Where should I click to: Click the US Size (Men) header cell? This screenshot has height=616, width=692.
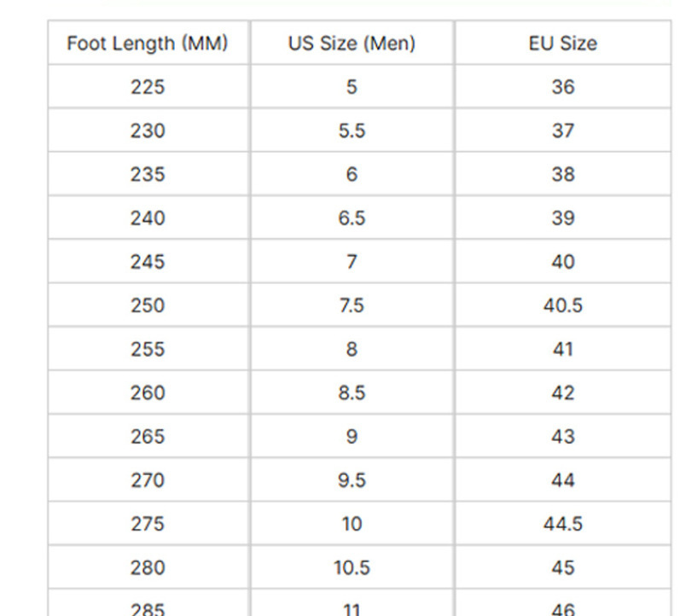352,44
